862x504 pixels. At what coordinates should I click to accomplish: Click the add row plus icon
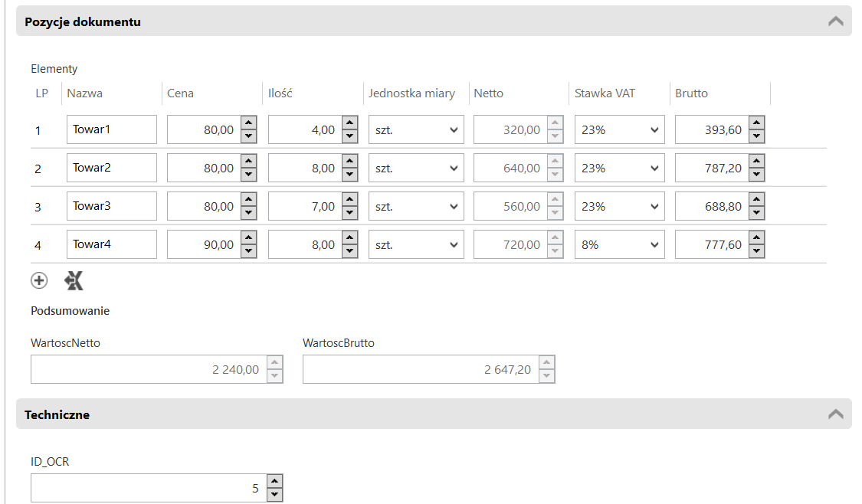click(39, 281)
